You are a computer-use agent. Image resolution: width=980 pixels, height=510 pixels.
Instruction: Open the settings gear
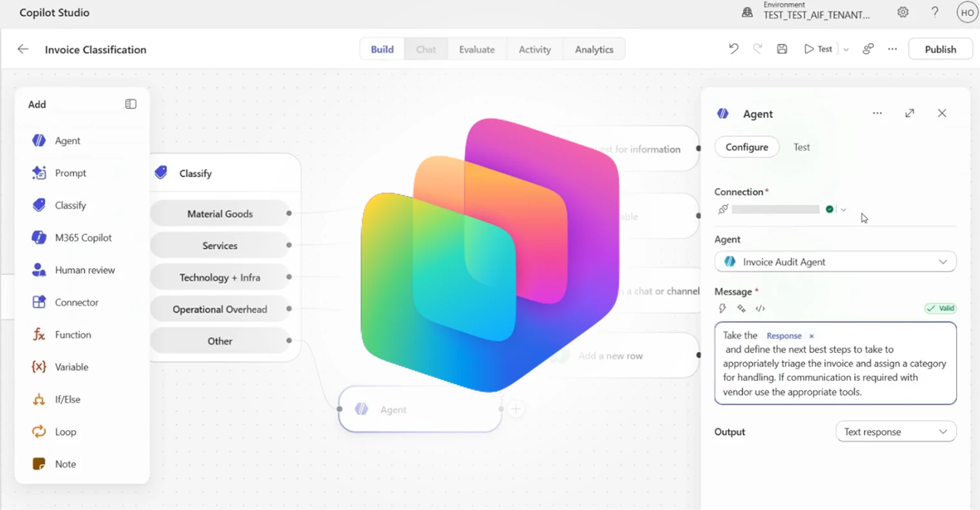click(x=903, y=12)
